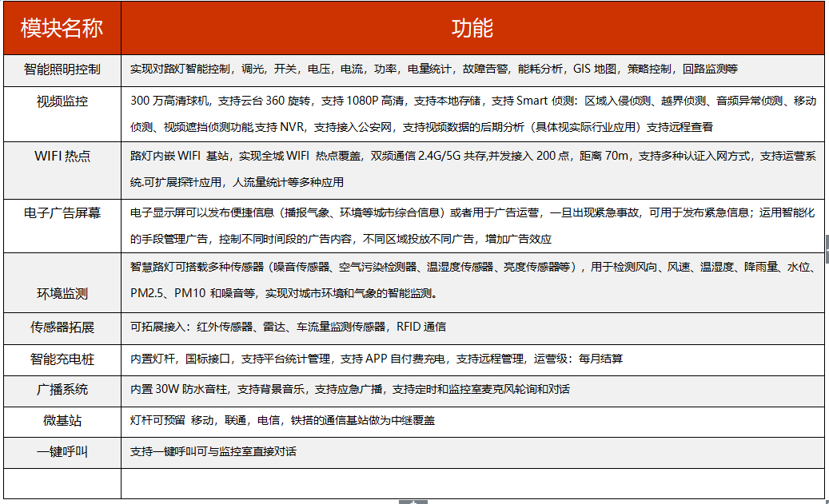Click the 一键呼叫 module cell

click(62, 452)
